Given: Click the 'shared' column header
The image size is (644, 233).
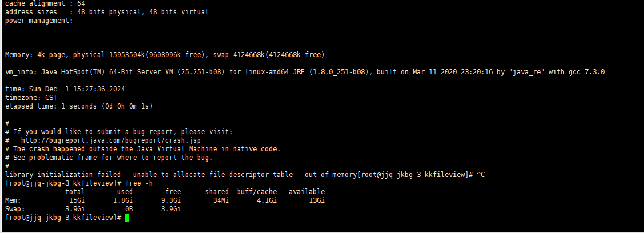Looking at the screenshot, I should click(x=216, y=192).
